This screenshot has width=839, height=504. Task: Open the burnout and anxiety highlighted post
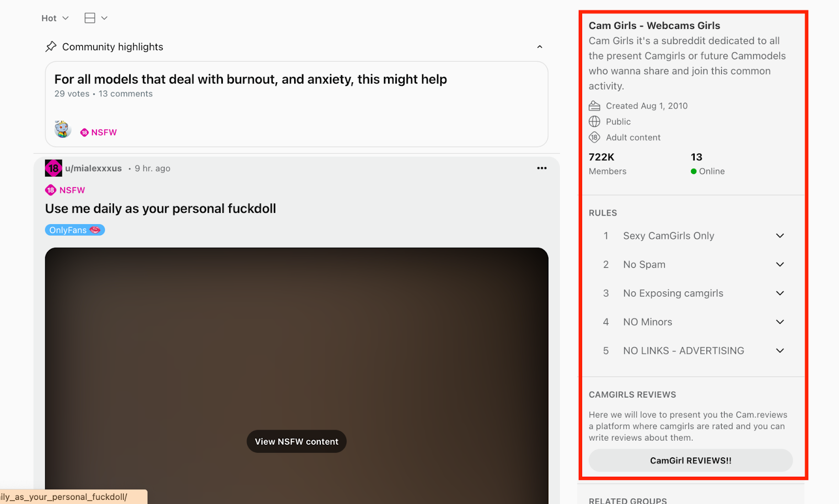coord(251,80)
